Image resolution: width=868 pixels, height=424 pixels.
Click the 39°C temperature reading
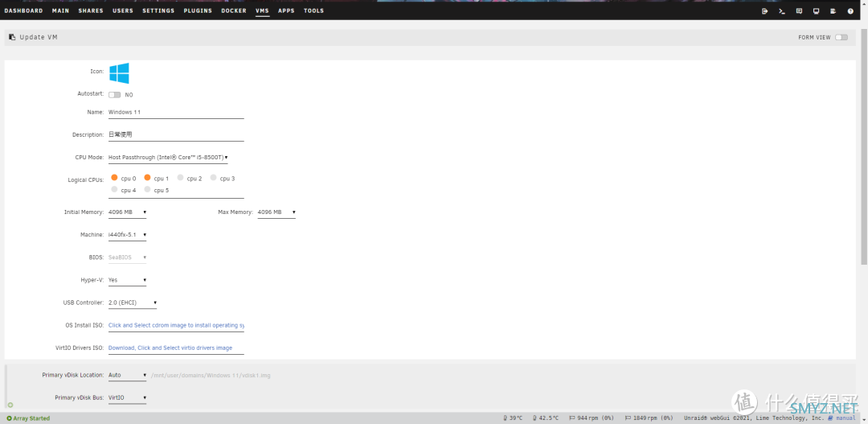[x=513, y=418]
